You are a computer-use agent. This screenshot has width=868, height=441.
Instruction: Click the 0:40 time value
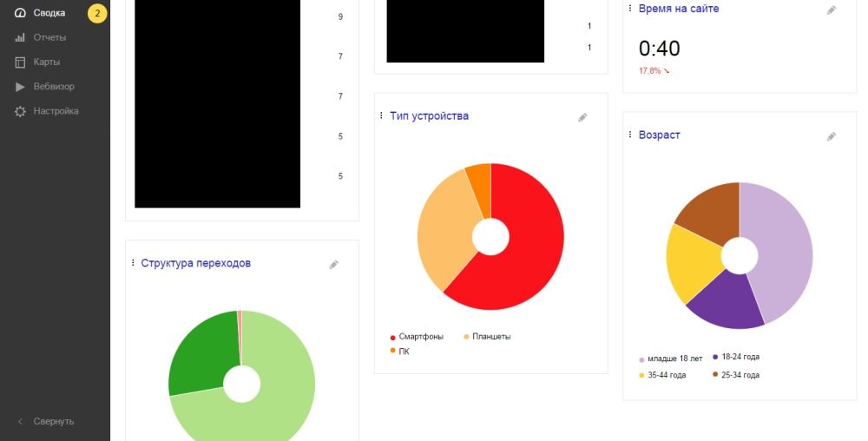[x=660, y=49]
